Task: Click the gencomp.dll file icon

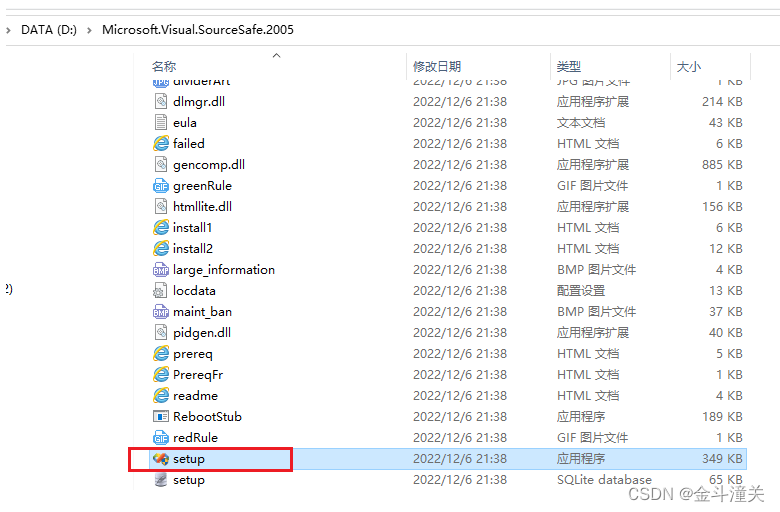Action: pyautogui.click(x=161, y=165)
